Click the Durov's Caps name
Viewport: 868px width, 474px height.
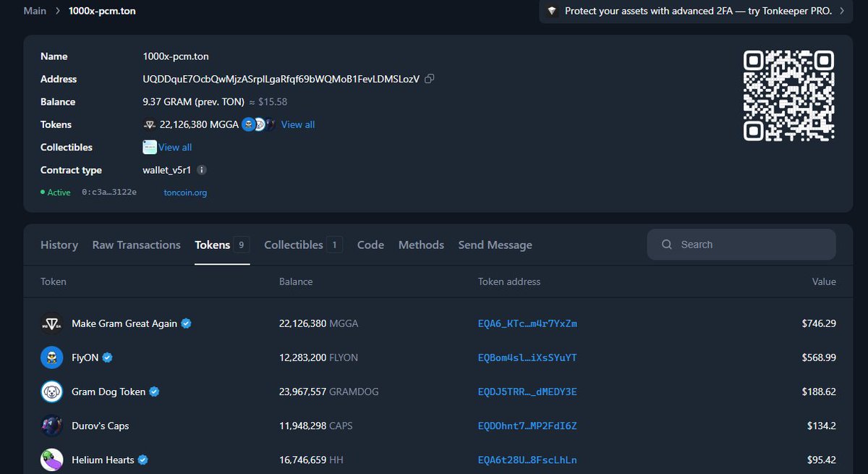[101, 426]
